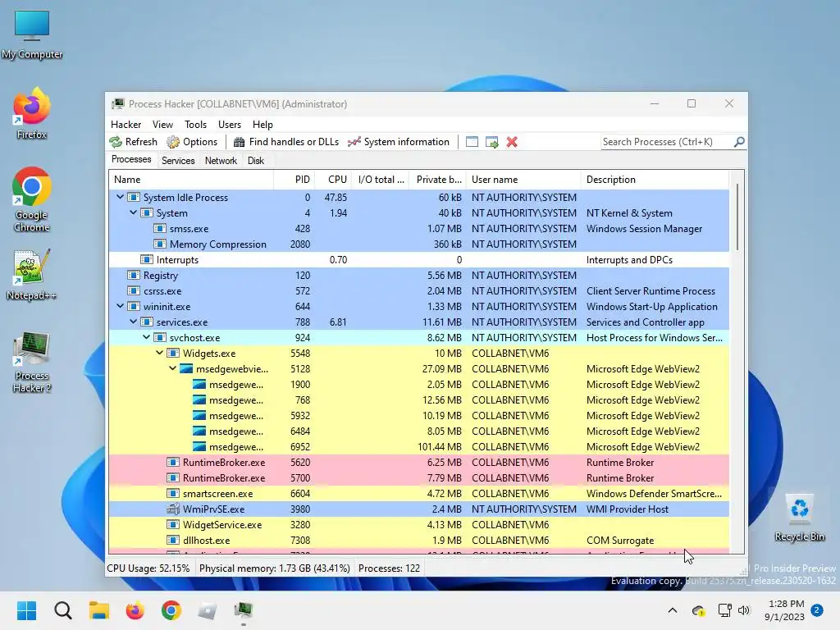This screenshot has width=840, height=630.
Task: Open Options from the toolbar
Action: pyautogui.click(x=192, y=142)
